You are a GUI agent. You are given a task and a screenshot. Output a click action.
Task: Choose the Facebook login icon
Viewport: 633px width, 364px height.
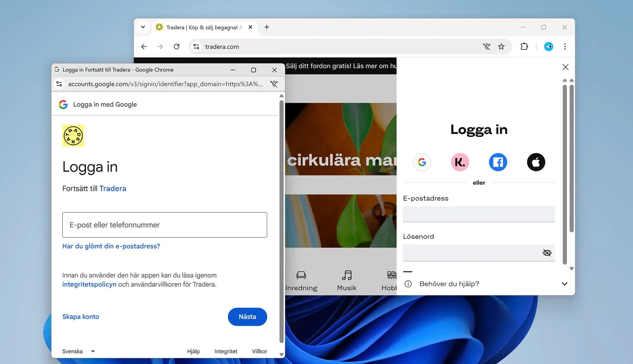[x=498, y=162]
